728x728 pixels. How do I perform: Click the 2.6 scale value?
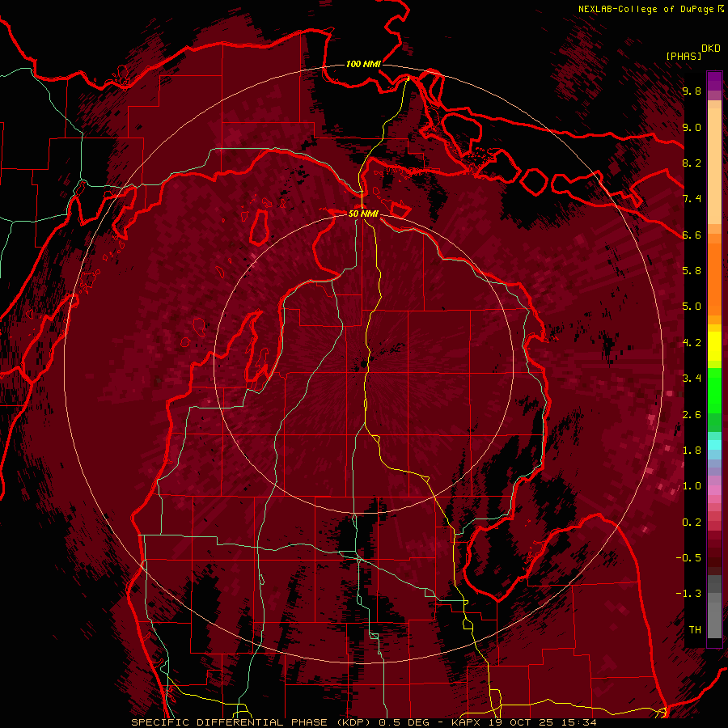click(x=692, y=415)
